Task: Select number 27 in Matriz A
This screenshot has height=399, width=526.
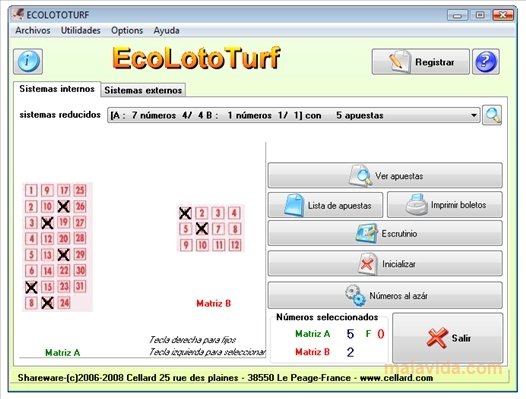Action: (80, 222)
